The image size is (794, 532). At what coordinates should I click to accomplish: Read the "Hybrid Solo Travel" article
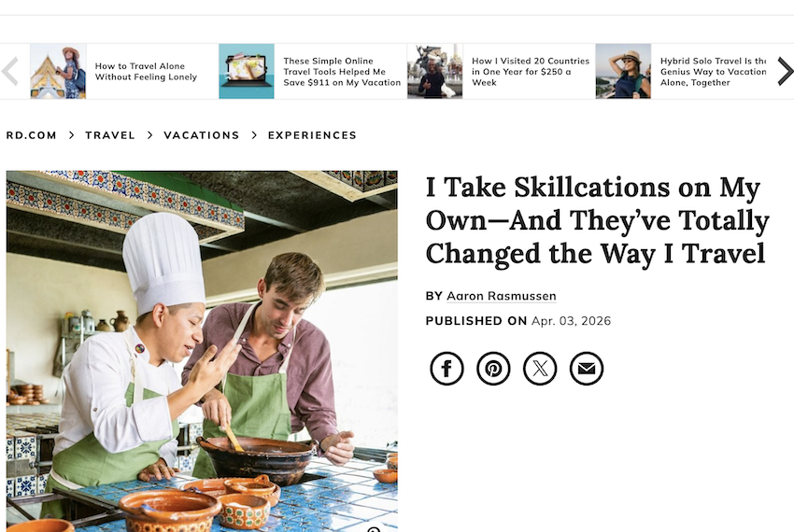tap(713, 72)
